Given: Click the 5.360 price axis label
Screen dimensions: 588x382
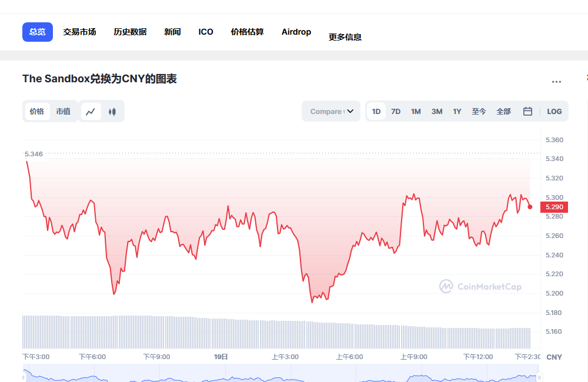Looking at the screenshot, I should [x=554, y=140].
